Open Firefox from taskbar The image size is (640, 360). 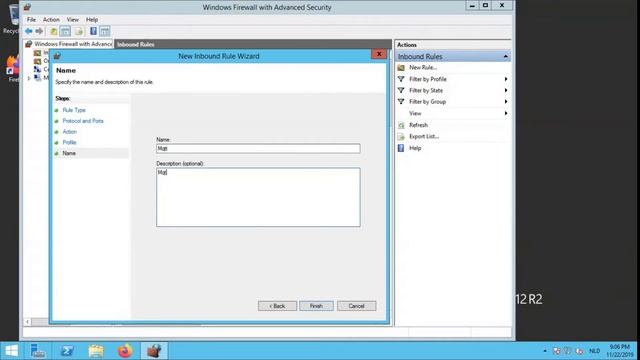(x=125, y=351)
